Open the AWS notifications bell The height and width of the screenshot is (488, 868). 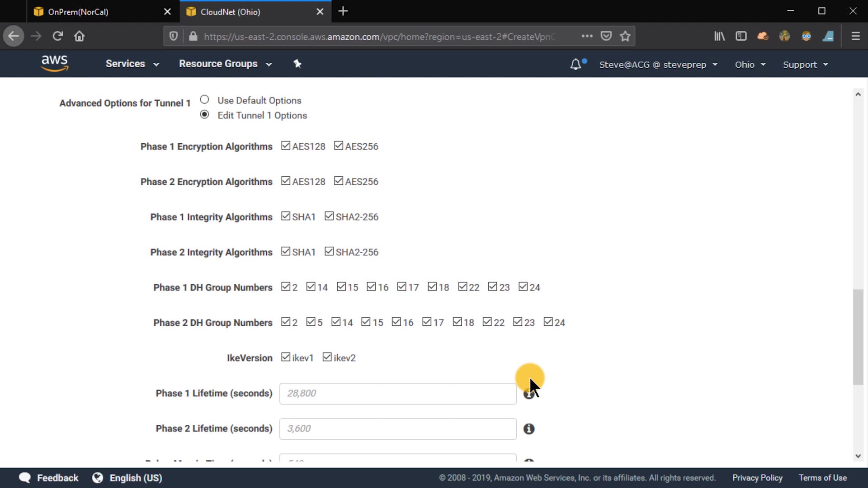click(x=575, y=65)
